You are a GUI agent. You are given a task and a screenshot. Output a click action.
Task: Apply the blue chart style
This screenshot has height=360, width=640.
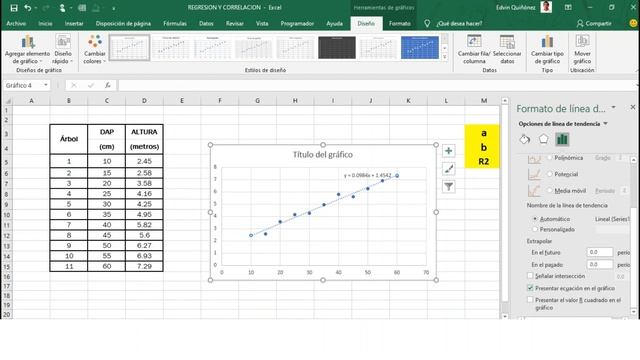pyautogui.click(x=420, y=47)
